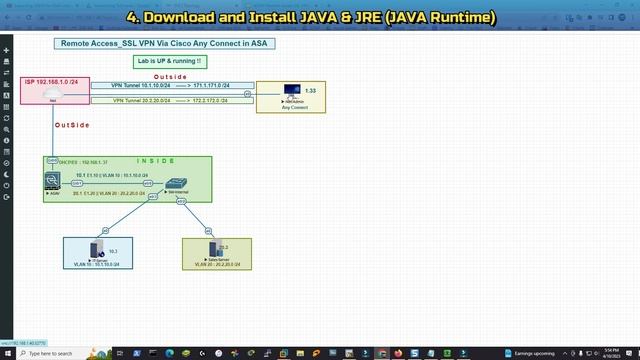Open the Lab details sidebar icon
The height and width of the screenshot is (360, 640).
pyautogui.click(x=6, y=152)
